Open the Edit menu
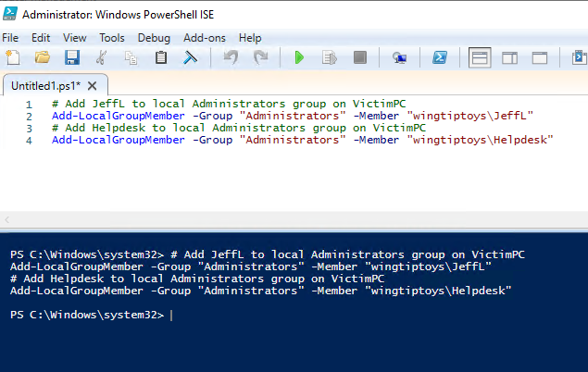The height and width of the screenshot is (372, 588). (x=41, y=38)
